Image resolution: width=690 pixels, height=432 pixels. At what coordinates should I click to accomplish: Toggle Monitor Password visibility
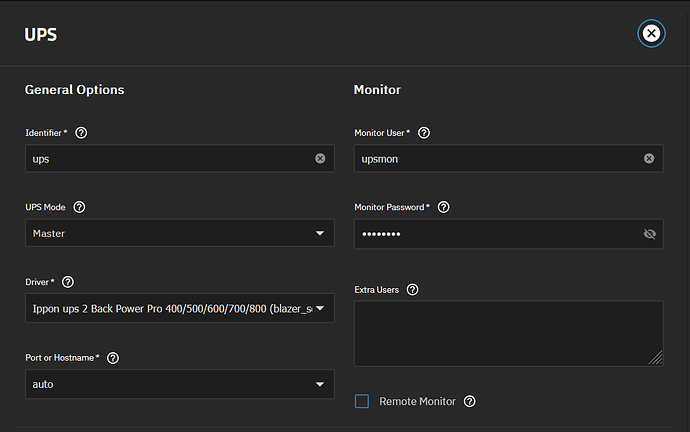(649, 233)
